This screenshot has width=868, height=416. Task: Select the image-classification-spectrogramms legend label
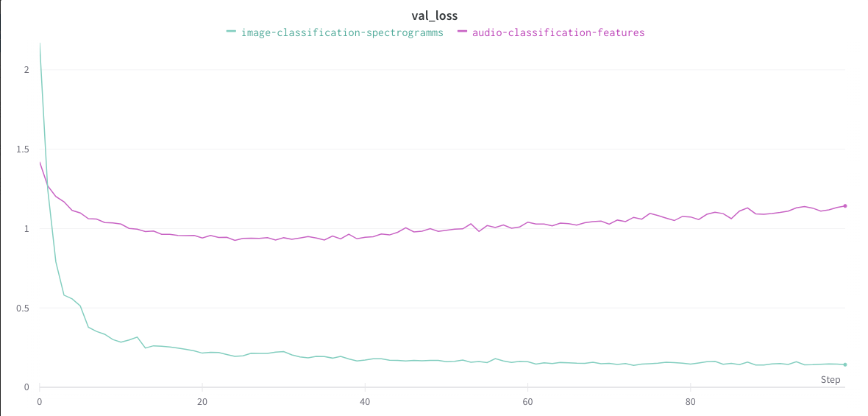[x=342, y=32]
